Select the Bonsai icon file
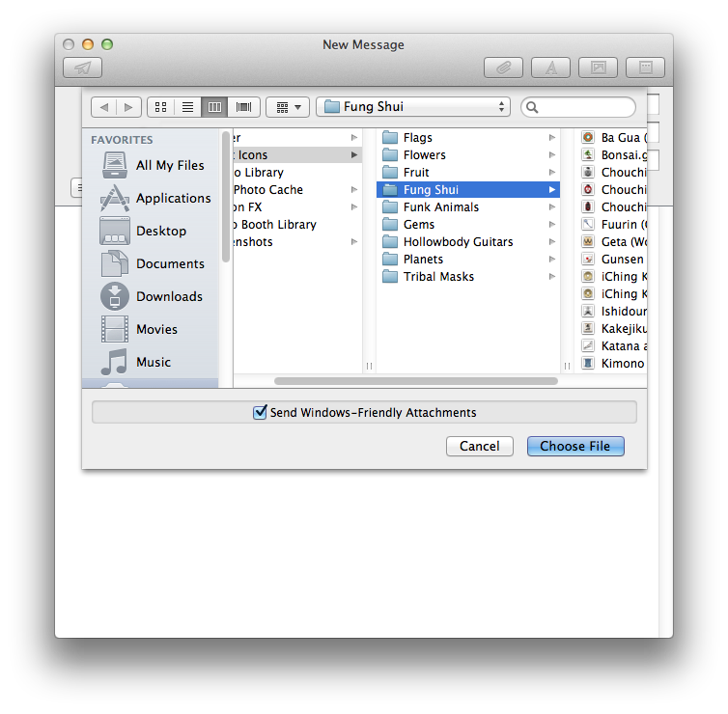The image size is (728, 714). 610,155
